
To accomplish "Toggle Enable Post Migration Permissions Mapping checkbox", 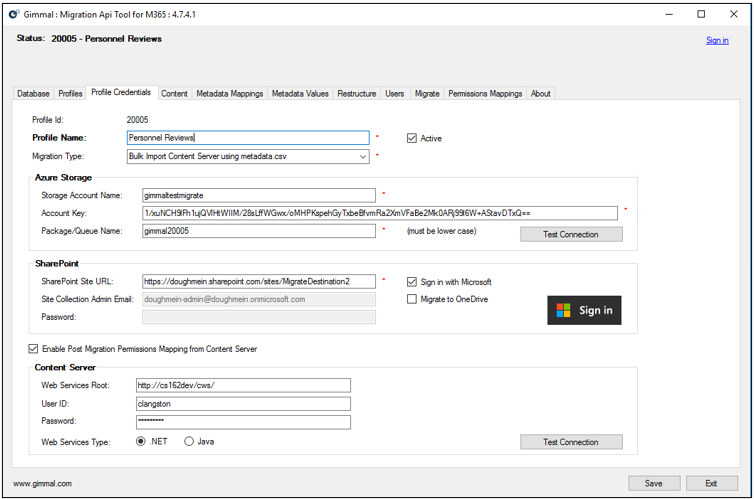I will [34, 349].
